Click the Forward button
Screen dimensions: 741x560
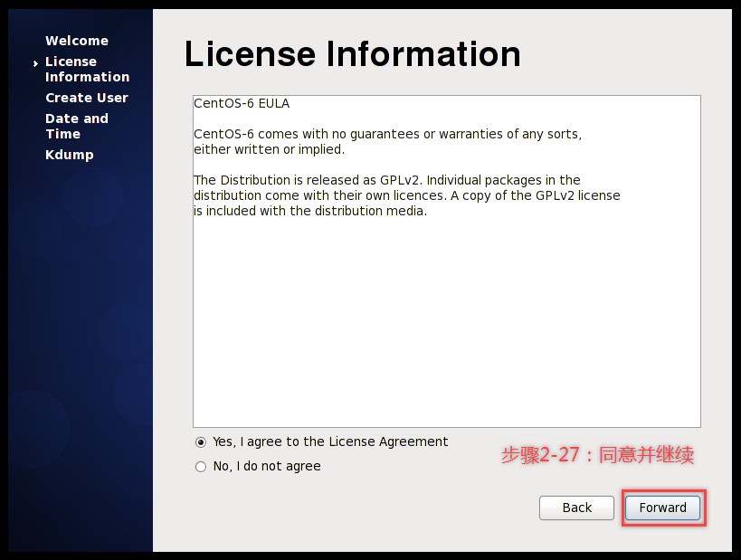[662, 508]
